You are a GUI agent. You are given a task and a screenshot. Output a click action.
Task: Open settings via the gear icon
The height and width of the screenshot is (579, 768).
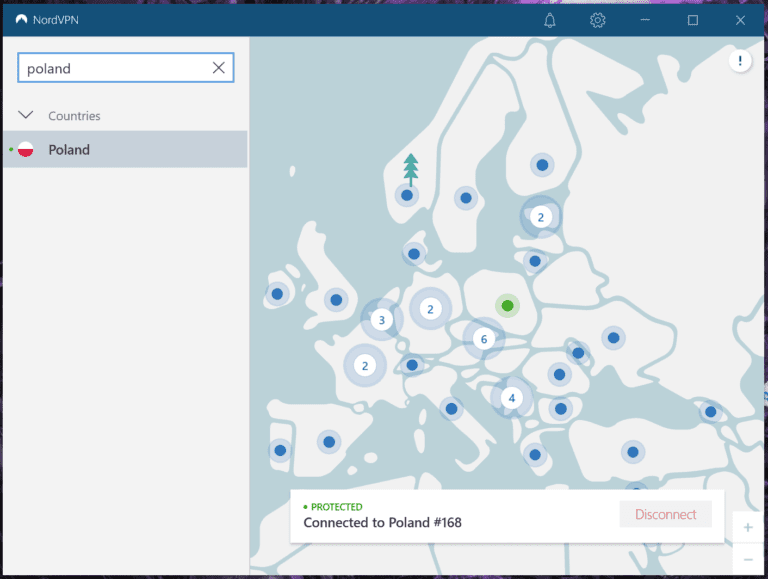click(x=597, y=20)
